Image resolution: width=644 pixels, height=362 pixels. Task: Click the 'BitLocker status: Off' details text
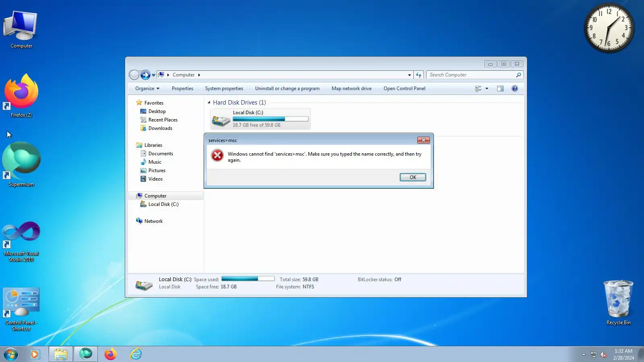click(380, 280)
